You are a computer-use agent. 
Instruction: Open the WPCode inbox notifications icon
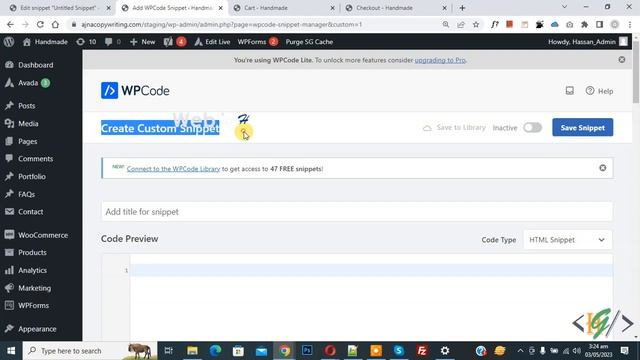569,91
